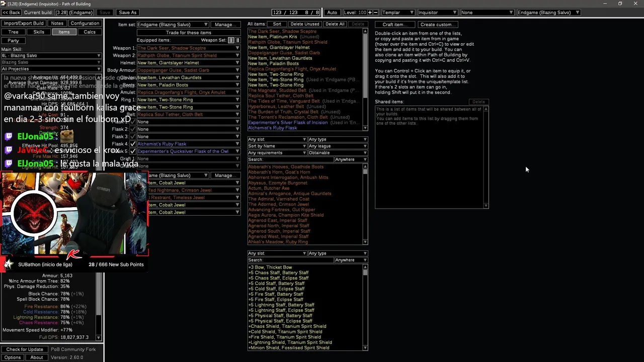
Task: Disable Experimenter's Quicksilver Flask checkbox
Action: (x=133, y=151)
